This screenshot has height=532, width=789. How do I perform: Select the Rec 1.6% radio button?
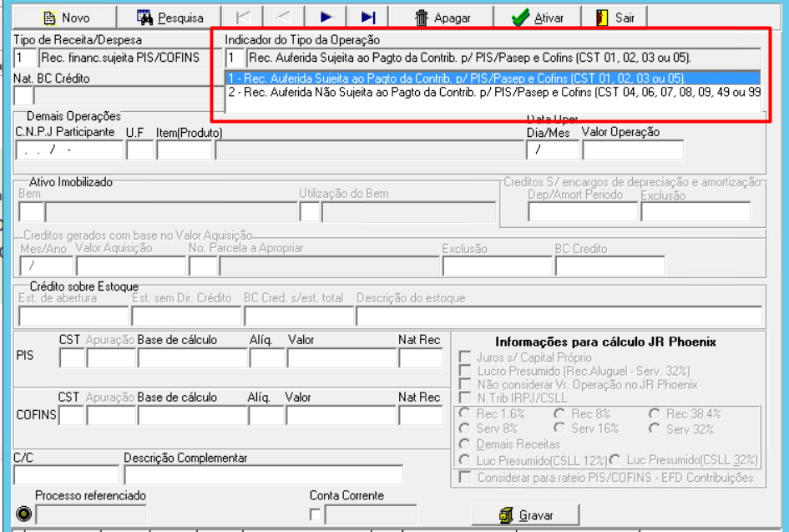tap(465, 413)
